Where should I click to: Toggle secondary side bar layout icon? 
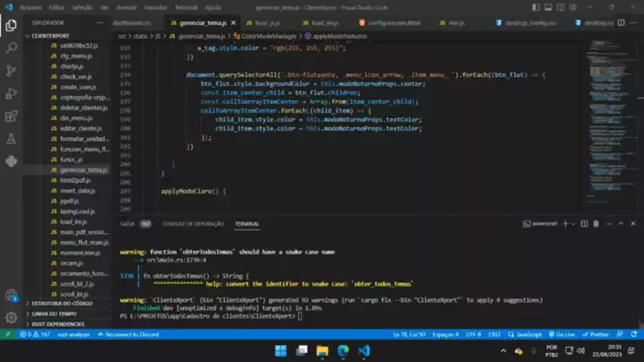point(561,7)
